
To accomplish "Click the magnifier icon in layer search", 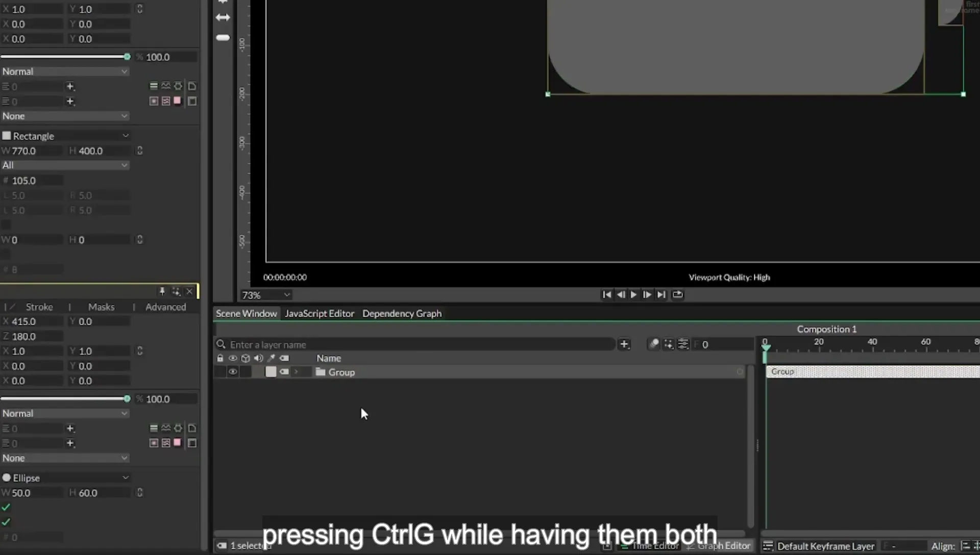I will click(x=221, y=344).
